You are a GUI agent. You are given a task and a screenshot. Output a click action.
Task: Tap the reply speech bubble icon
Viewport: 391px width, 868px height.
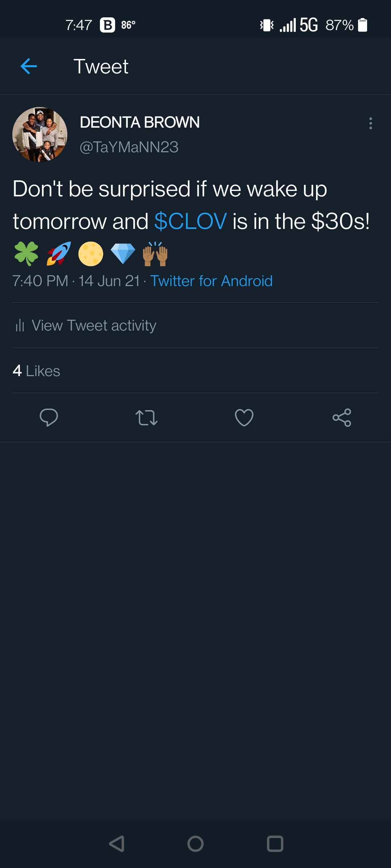49,417
